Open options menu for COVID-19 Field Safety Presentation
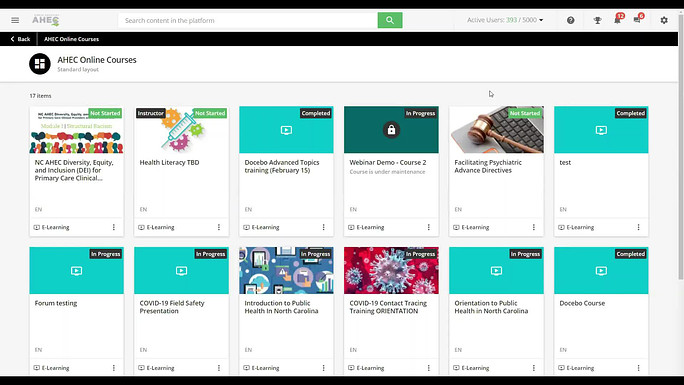This screenshot has width=684, height=385. (219, 368)
